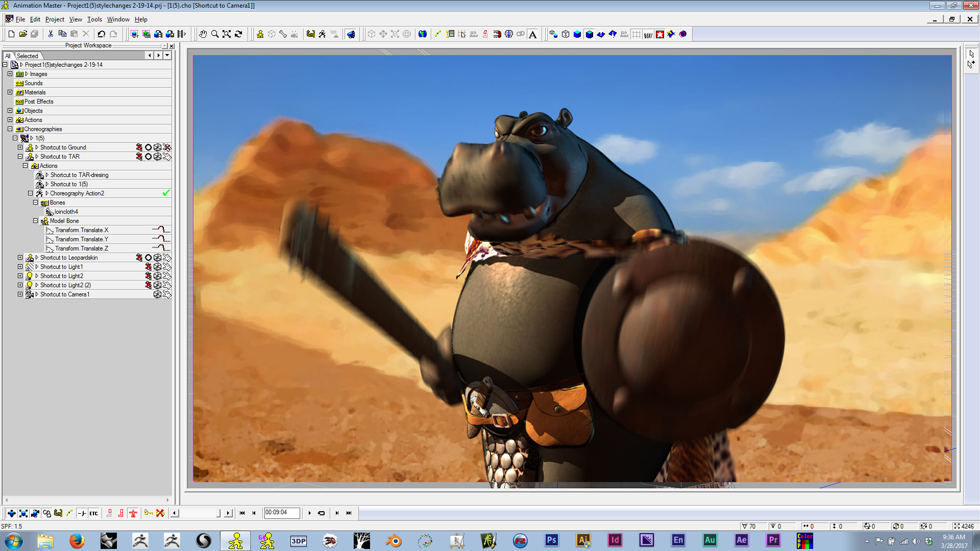Expand Shortcut to Leopardskin node
Image resolution: width=980 pixels, height=551 pixels.
pos(20,258)
